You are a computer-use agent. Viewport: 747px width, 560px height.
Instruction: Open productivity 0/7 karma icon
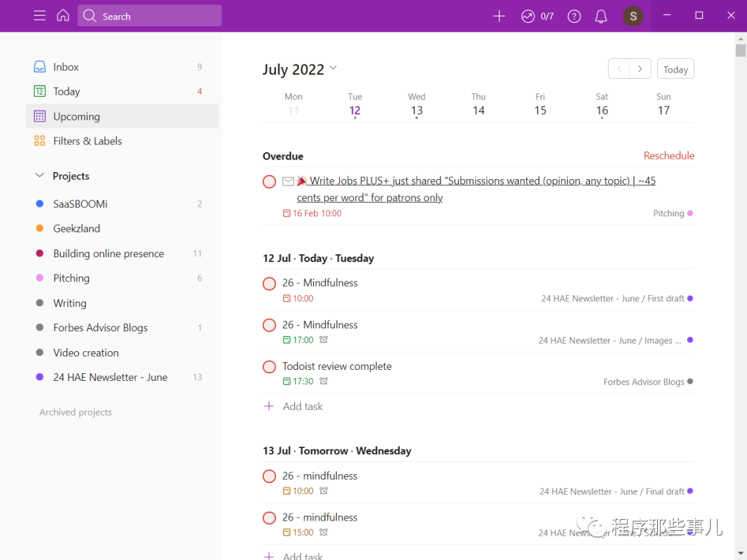pos(528,16)
